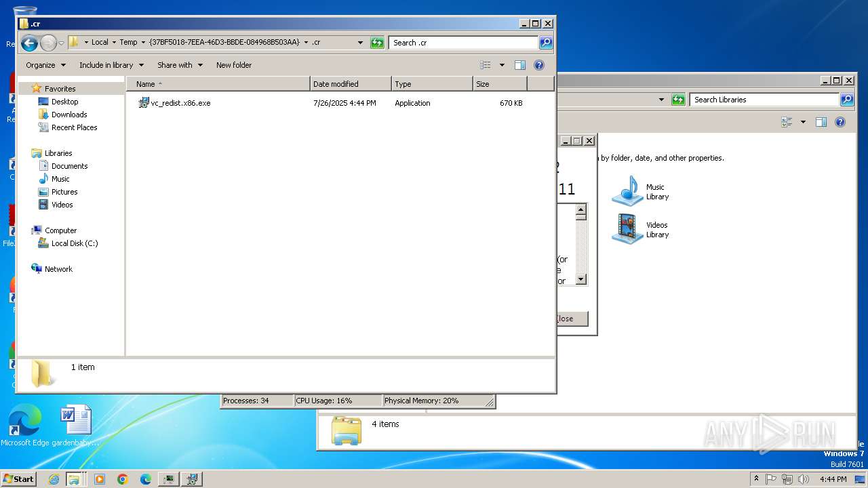This screenshot has height=488, width=868.
Task: Click the Change your view icon in Libraries window
Action: click(787, 122)
